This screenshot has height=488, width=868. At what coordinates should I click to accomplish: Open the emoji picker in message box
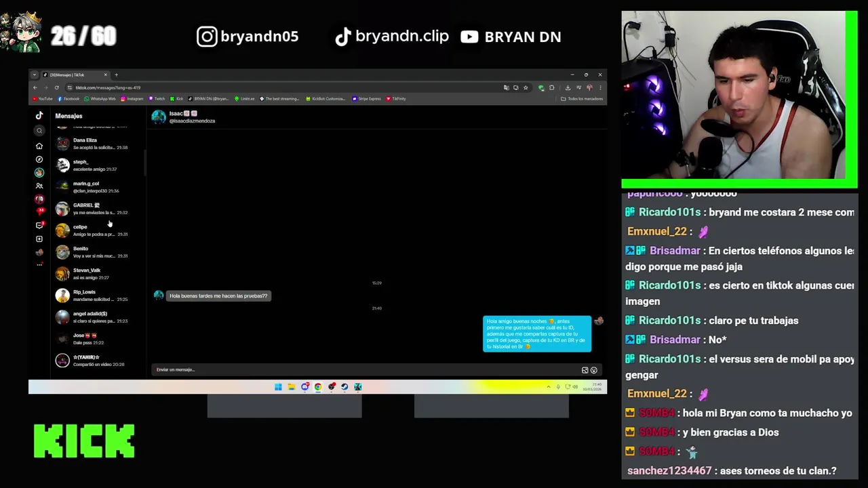click(x=594, y=370)
